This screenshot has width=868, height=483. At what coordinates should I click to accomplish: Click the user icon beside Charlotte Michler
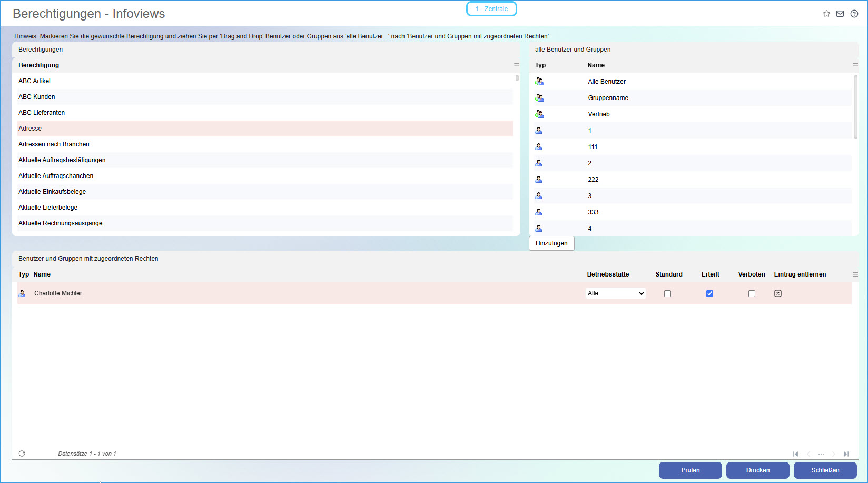(22, 293)
